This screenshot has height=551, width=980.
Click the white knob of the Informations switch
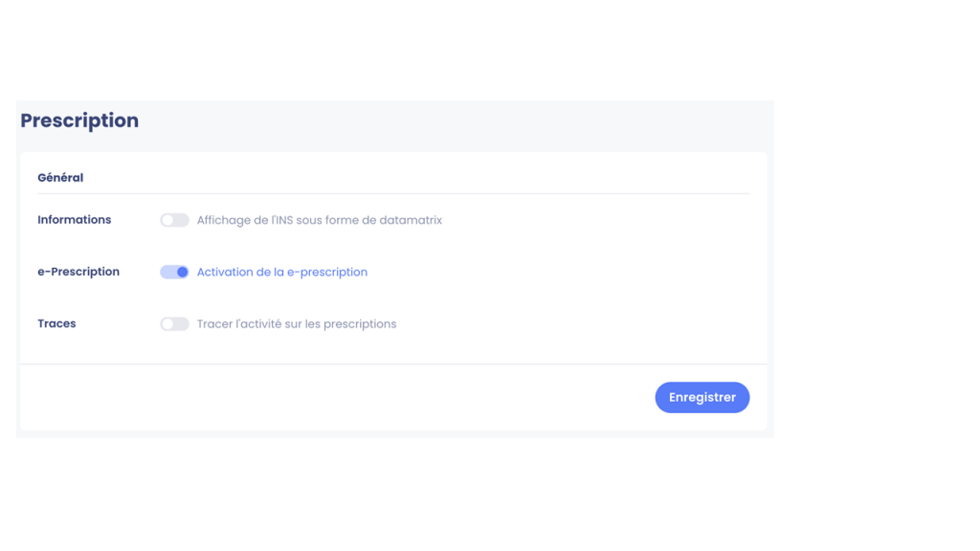167,220
